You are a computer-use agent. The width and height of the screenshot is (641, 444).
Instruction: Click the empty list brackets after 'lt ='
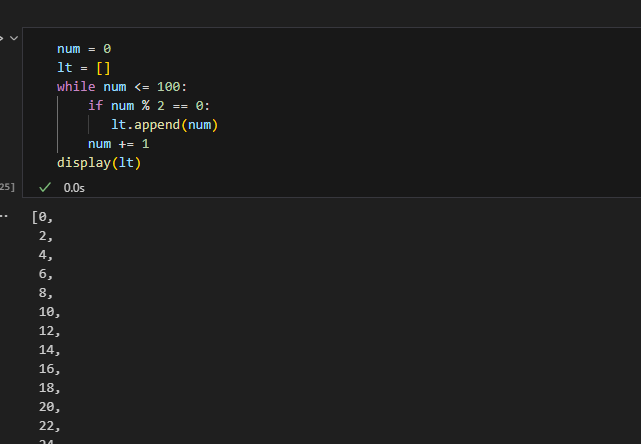[103, 68]
